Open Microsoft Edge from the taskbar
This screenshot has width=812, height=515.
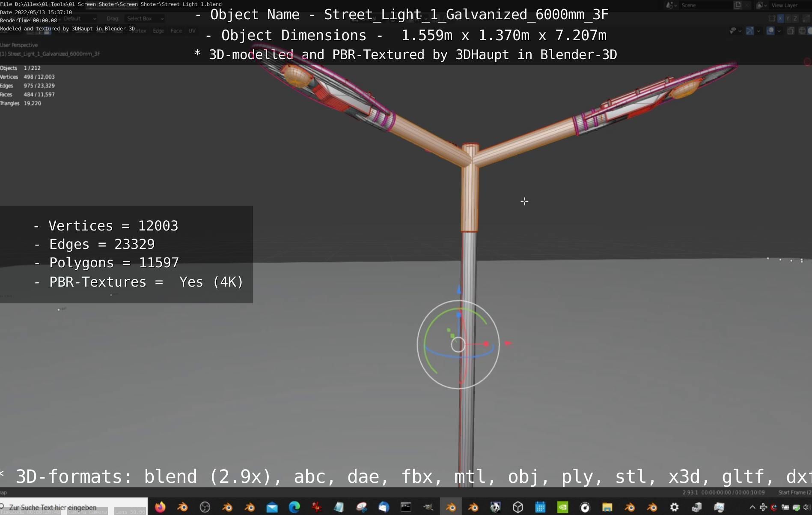294,507
